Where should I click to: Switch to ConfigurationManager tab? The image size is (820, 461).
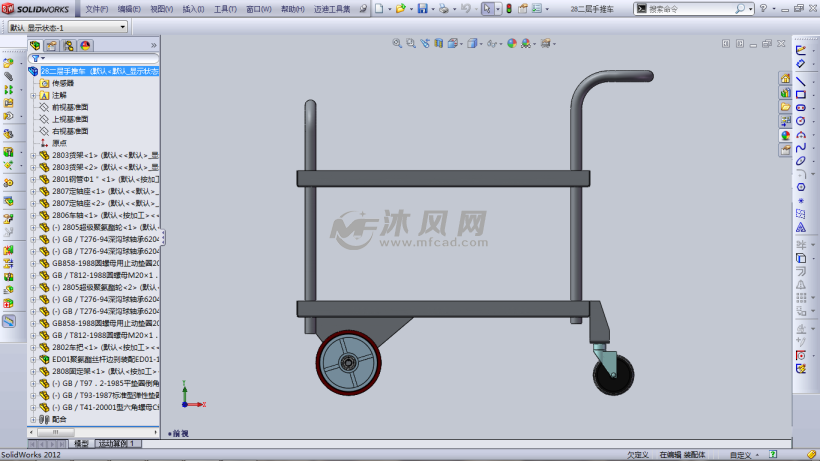point(69,45)
